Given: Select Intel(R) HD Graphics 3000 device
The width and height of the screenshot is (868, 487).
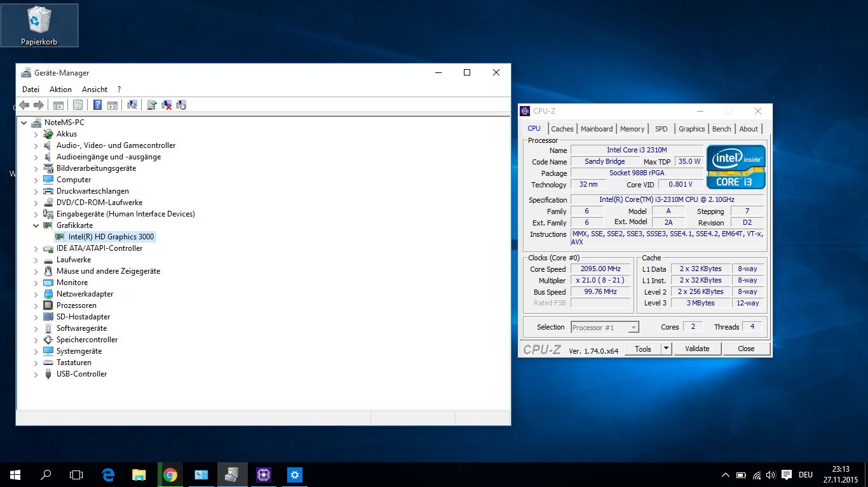Looking at the screenshot, I should [111, 237].
